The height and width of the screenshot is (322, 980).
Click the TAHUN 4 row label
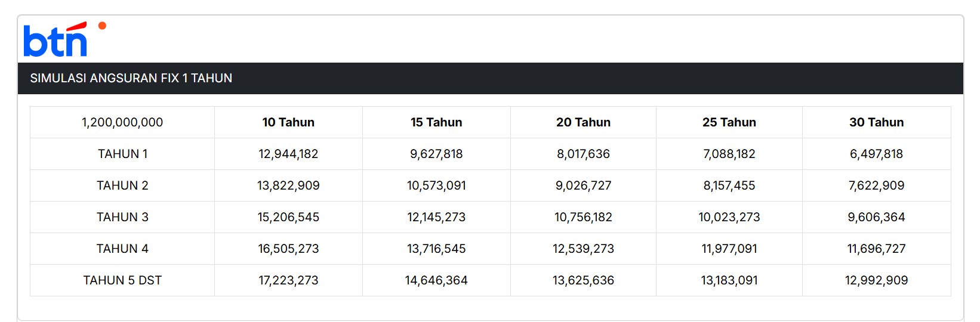122,249
